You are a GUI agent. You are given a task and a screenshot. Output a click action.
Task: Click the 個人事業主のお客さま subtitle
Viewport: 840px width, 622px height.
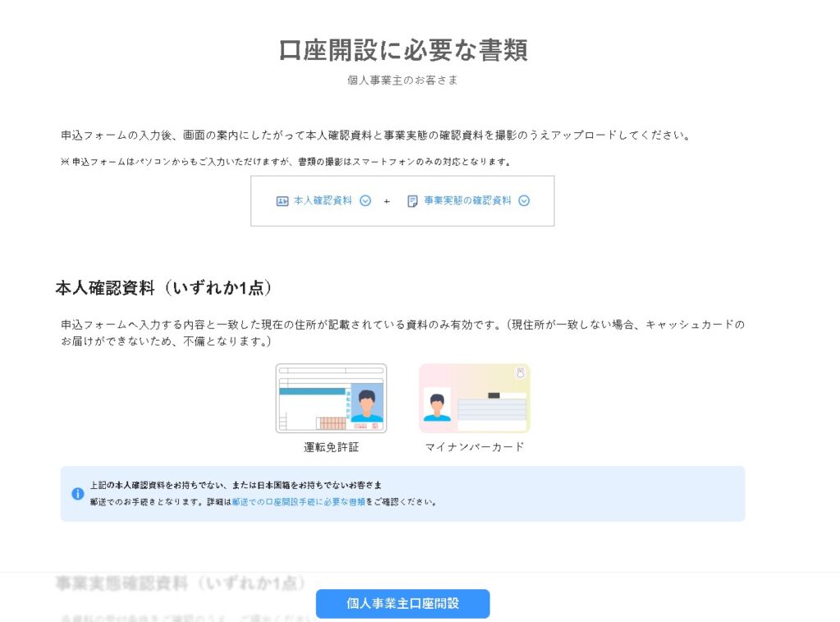click(403, 80)
